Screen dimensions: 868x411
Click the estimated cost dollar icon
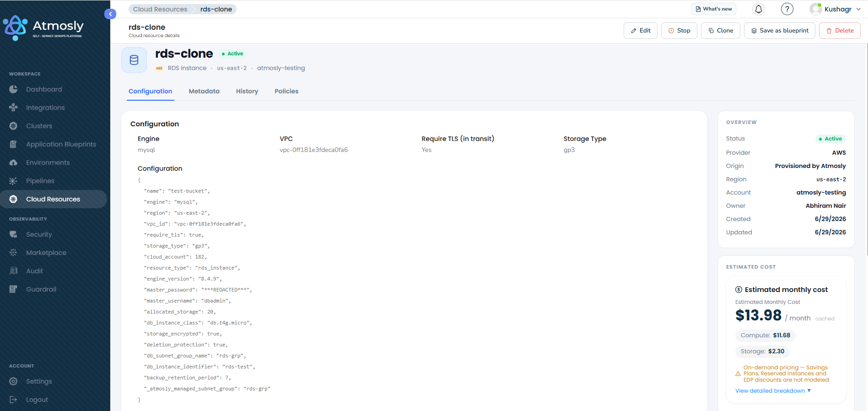pos(739,290)
